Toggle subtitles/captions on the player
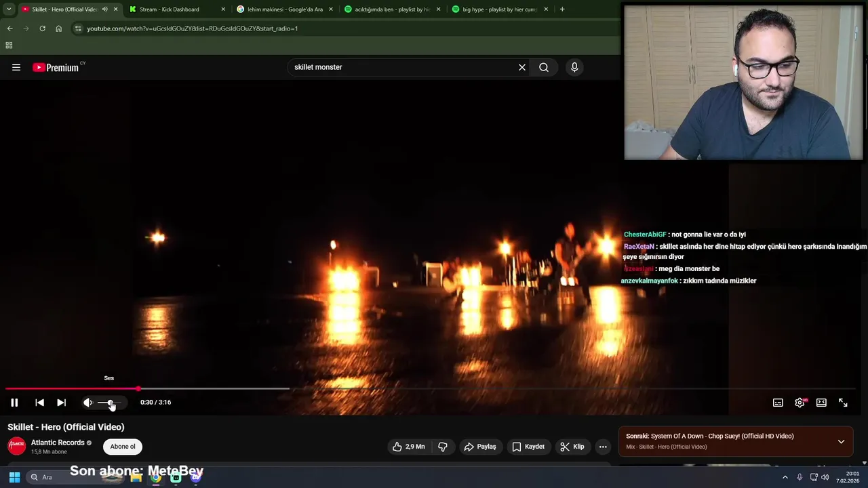868x488 pixels. coord(778,403)
